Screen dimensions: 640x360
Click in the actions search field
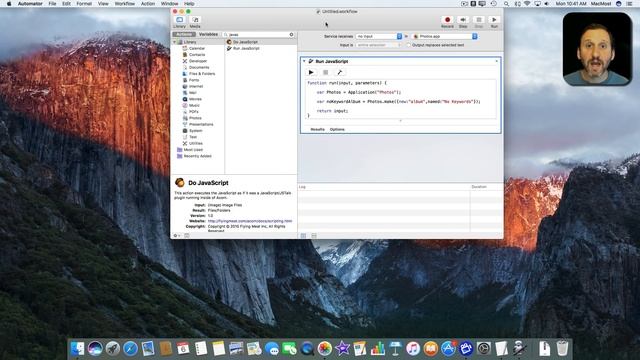coord(258,35)
